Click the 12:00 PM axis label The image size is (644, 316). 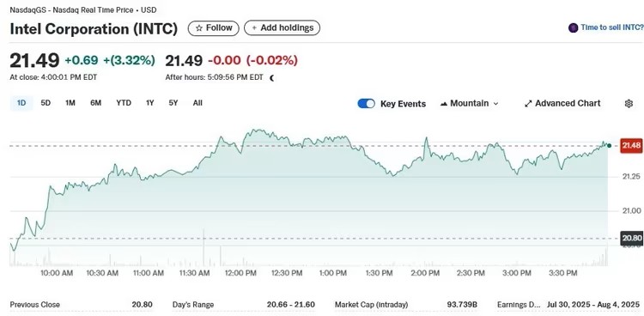[x=240, y=273]
